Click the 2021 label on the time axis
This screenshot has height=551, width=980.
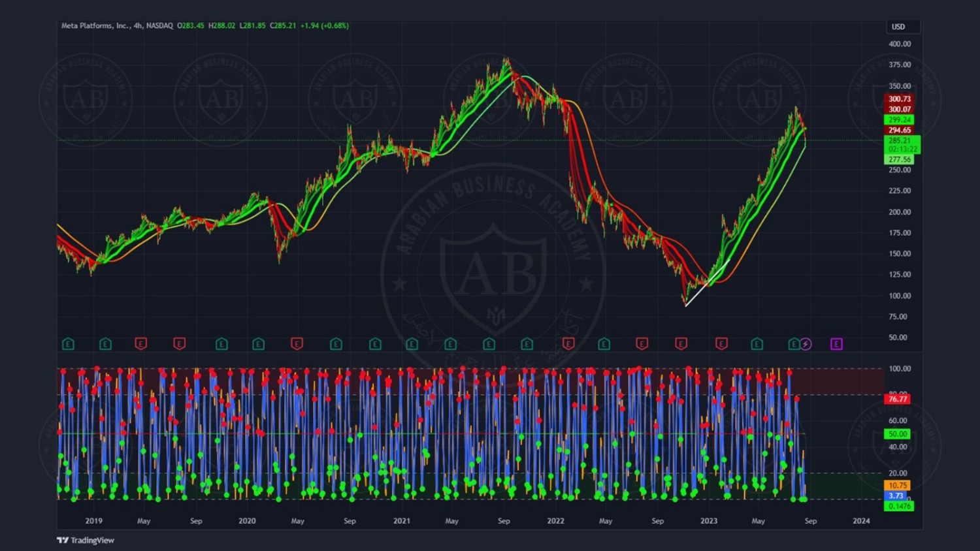(401, 521)
